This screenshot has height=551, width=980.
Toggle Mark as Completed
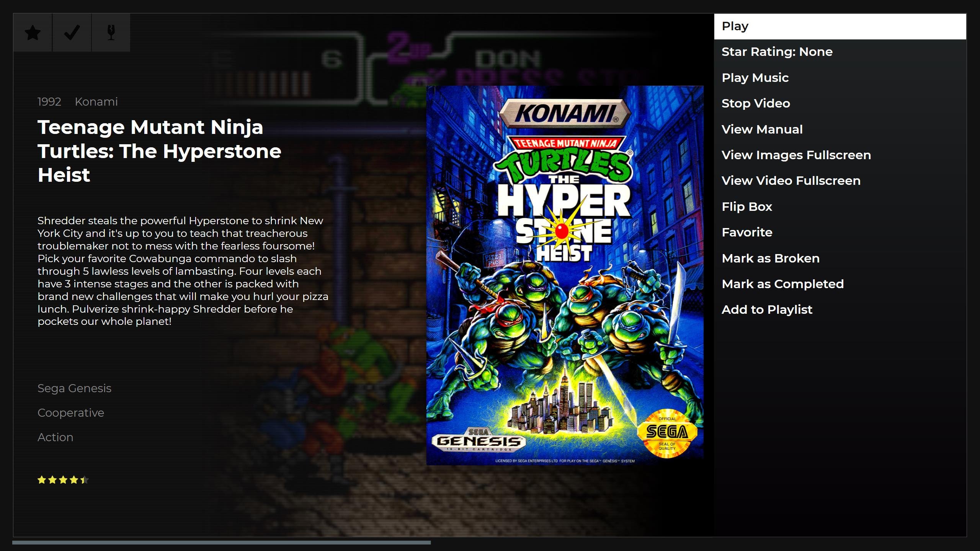840,284
